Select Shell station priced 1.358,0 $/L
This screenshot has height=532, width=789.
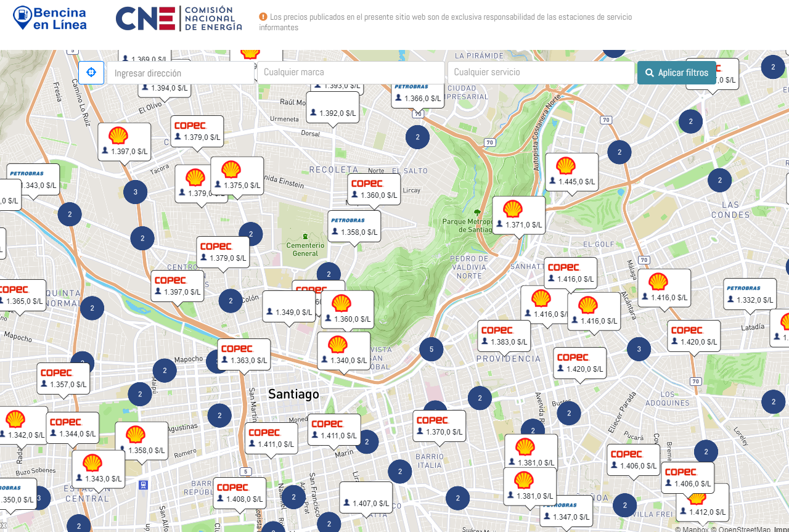coord(142,441)
